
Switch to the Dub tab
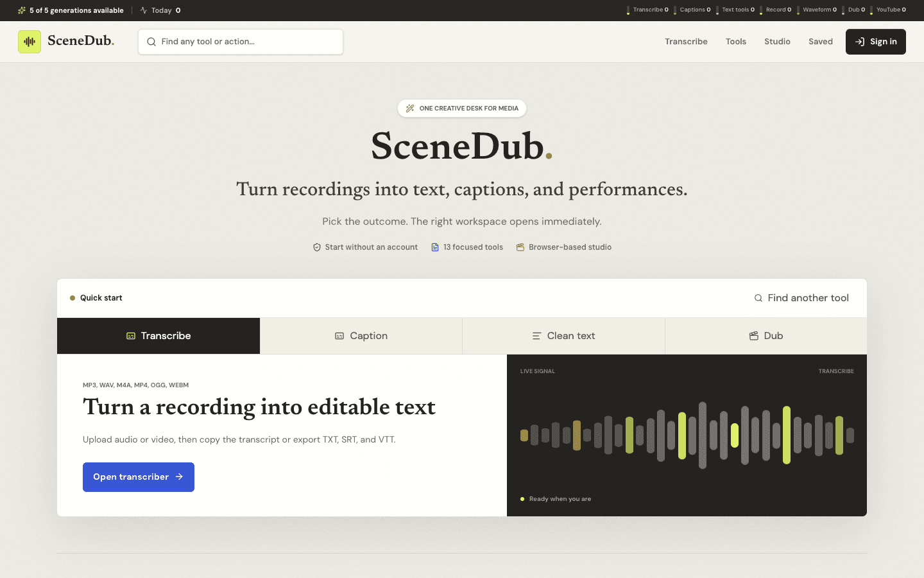(x=766, y=336)
